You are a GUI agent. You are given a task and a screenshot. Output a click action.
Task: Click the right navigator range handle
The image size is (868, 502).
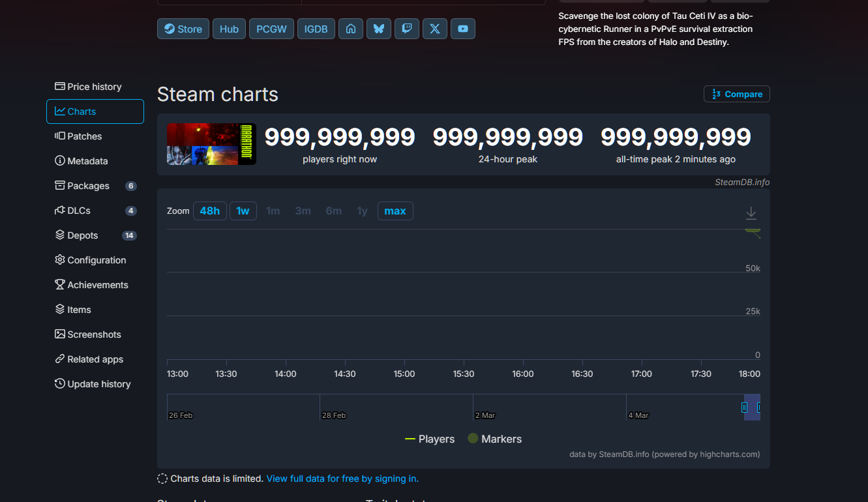(x=759, y=407)
